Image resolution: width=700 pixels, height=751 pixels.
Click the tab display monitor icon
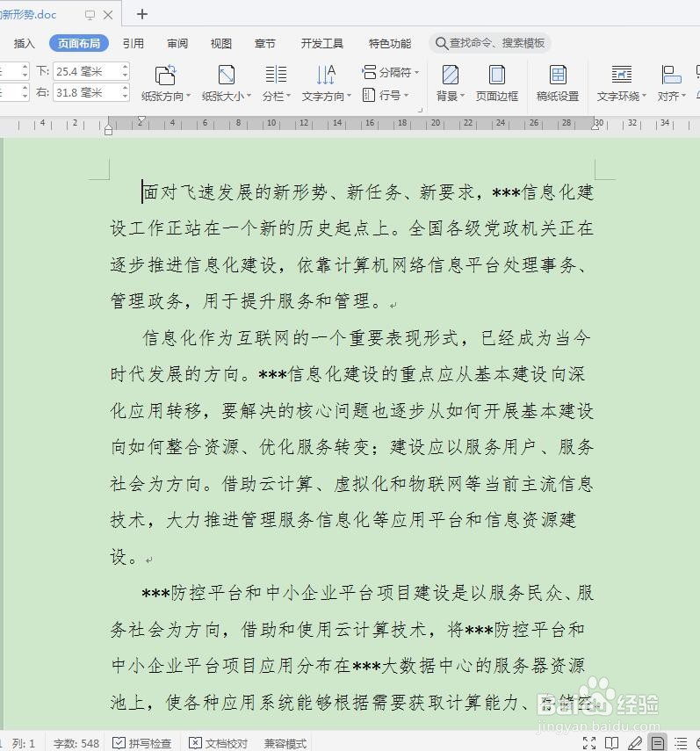tap(90, 15)
